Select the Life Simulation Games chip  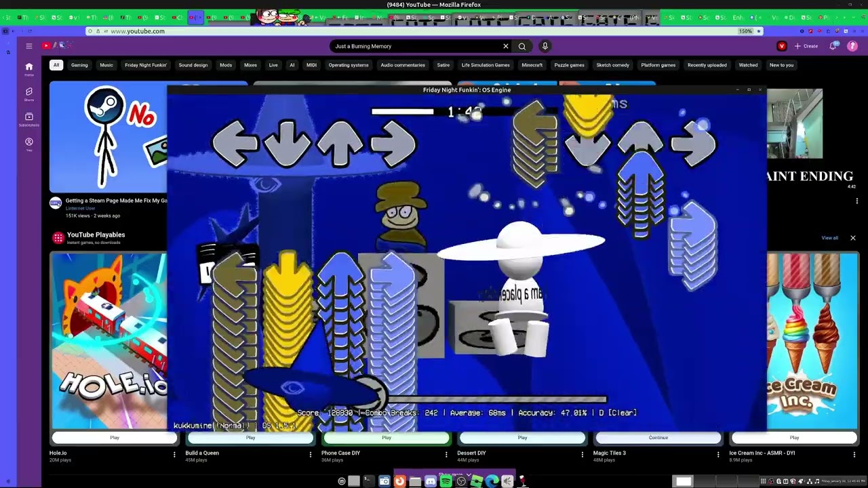pos(486,65)
